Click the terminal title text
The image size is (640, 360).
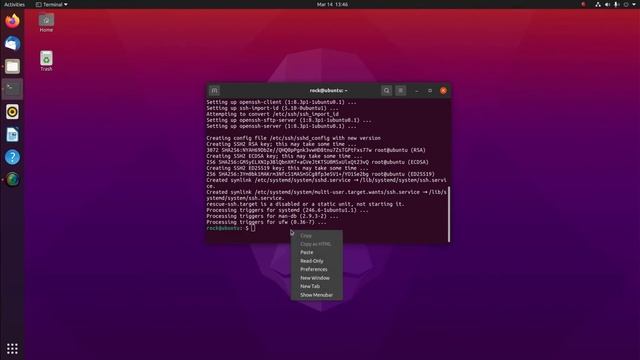(328, 91)
